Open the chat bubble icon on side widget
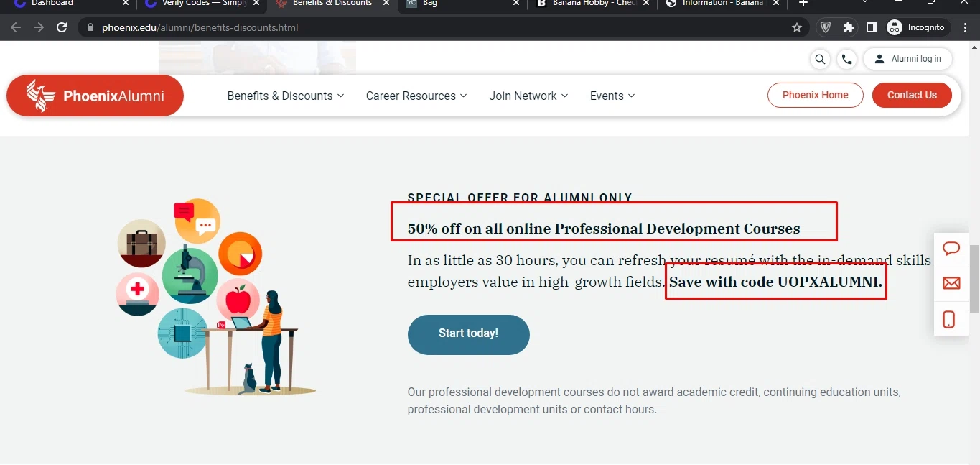 (951, 249)
